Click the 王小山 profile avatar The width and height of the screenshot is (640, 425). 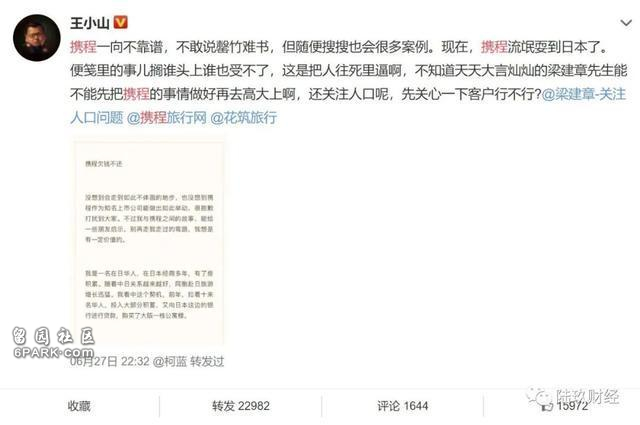[37, 38]
